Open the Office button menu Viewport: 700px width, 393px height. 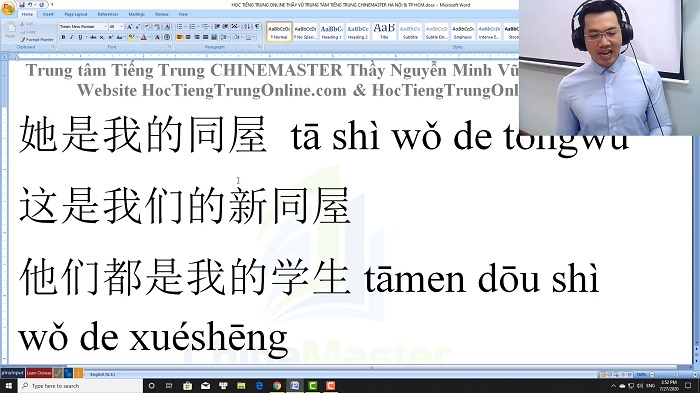pyautogui.click(x=8, y=8)
